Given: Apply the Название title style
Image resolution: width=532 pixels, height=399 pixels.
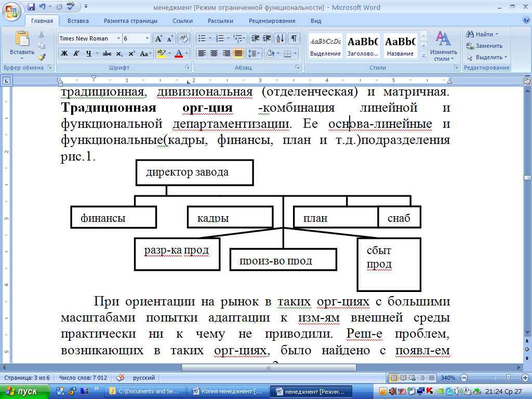Looking at the screenshot, I should point(401,46).
